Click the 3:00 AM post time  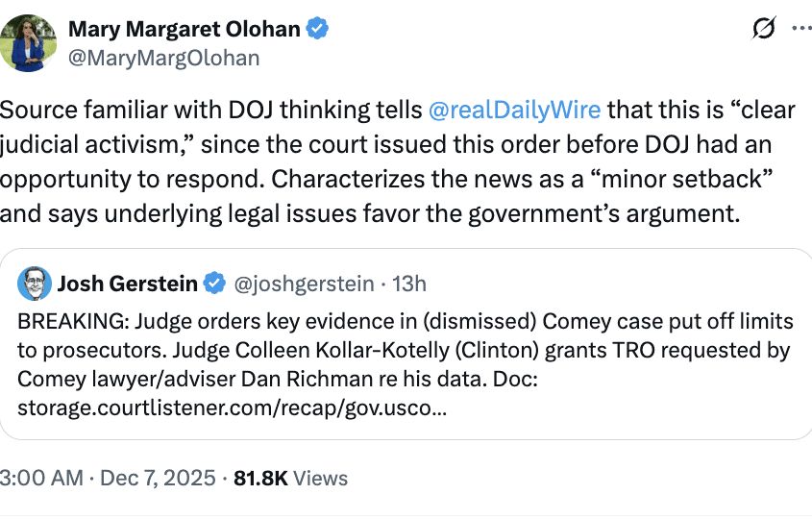click(40, 478)
